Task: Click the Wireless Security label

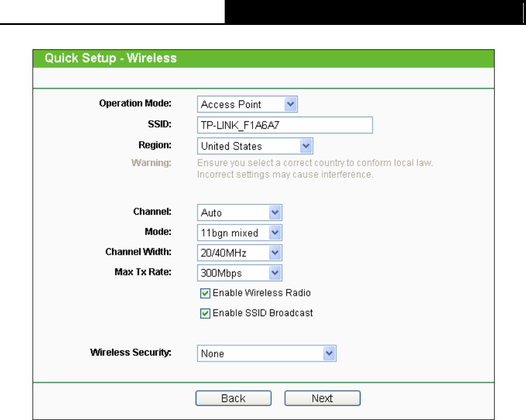Action: [x=131, y=352]
